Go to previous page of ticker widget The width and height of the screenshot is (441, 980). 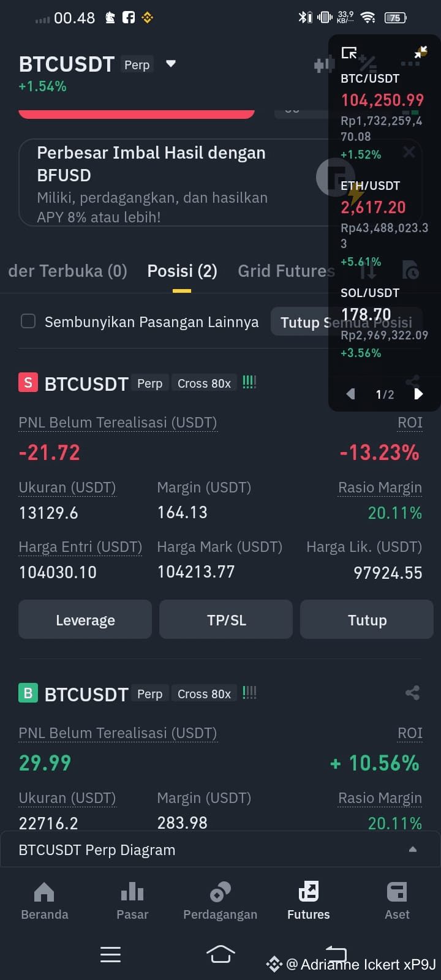pos(350,394)
